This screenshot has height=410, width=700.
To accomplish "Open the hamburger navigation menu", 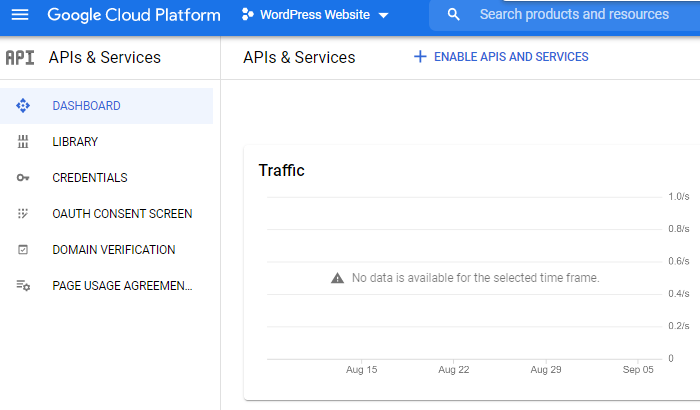I will point(20,15).
